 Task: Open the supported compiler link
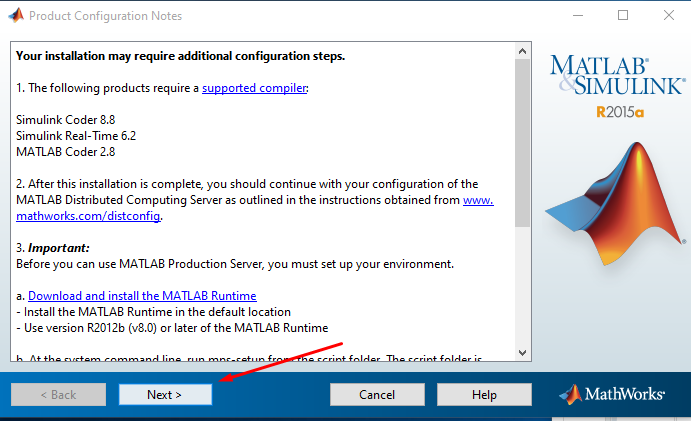click(254, 88)
